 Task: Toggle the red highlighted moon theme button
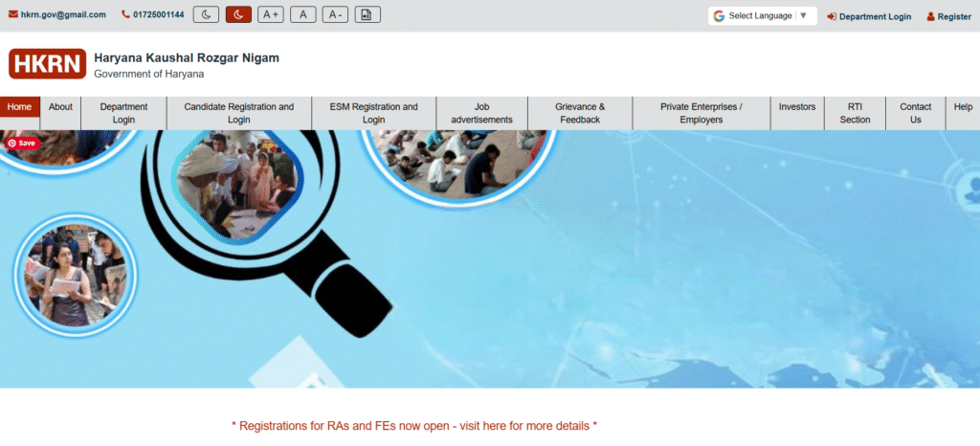[x=238, y=14]
